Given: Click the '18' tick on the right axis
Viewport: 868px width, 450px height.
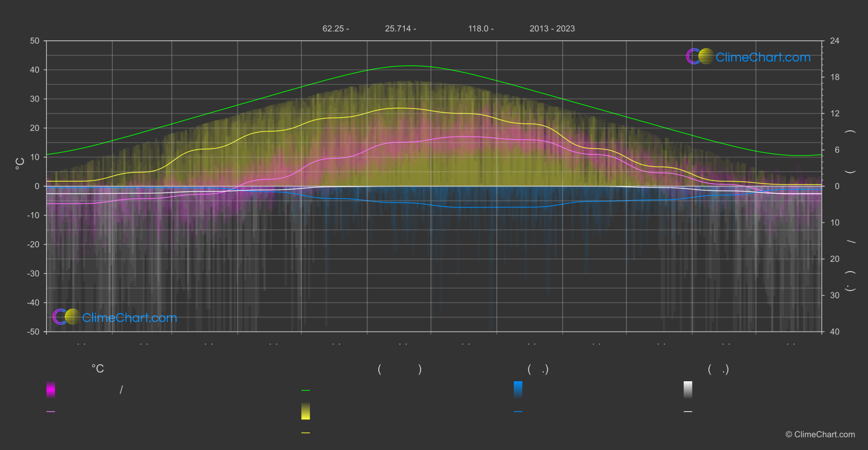Looking at the screenshot, I should tap(835, 77).
